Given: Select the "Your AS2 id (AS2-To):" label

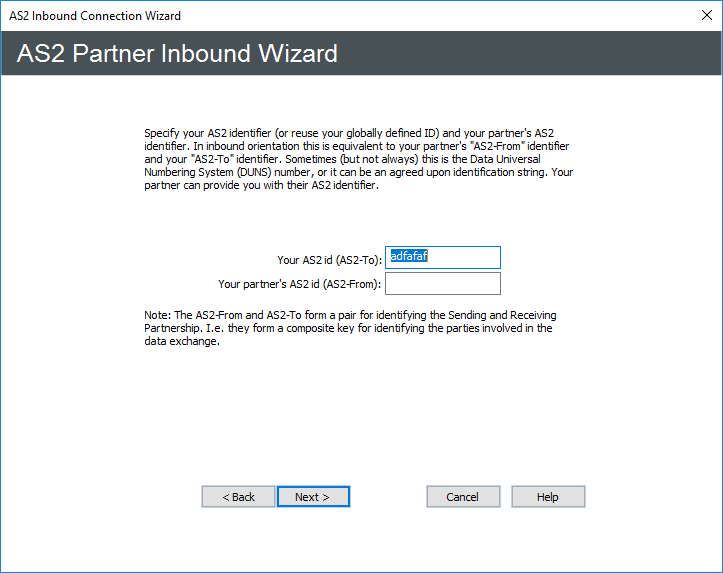Looking at the screenshot, I should [x=329, y=260].
